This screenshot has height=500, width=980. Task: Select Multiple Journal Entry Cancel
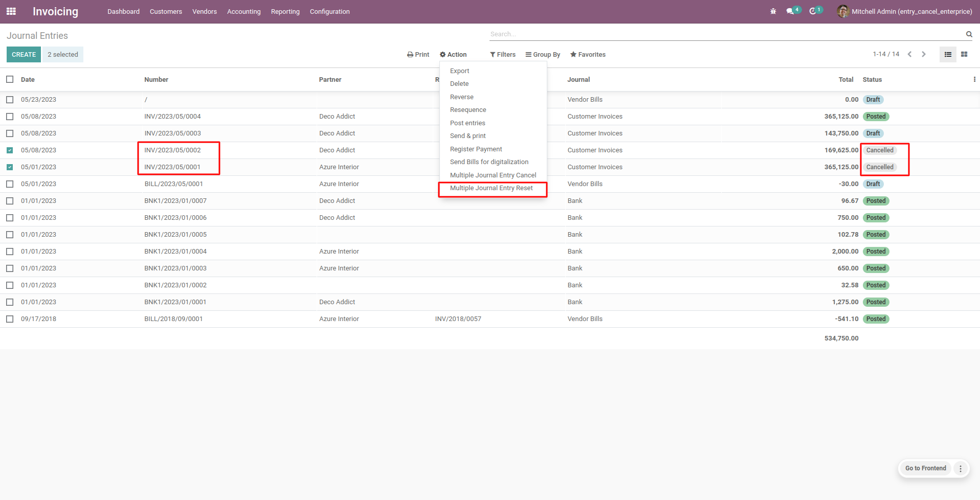click(x=493, y=175)
